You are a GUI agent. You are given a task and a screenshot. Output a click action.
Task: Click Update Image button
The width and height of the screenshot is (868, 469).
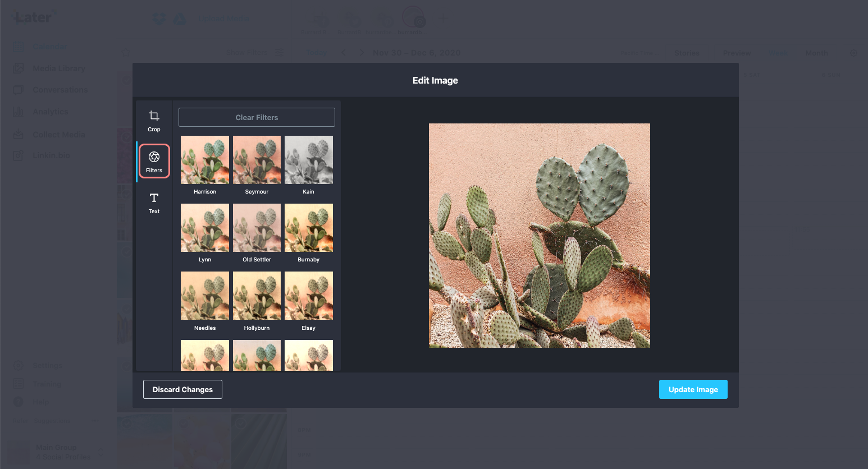pyautogui.click(x=693, y=389)
